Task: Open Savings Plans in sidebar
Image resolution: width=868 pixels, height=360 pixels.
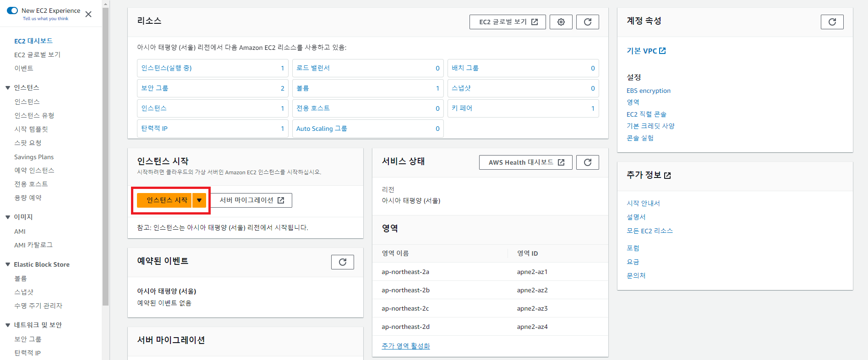Action: tap(34, 157)
